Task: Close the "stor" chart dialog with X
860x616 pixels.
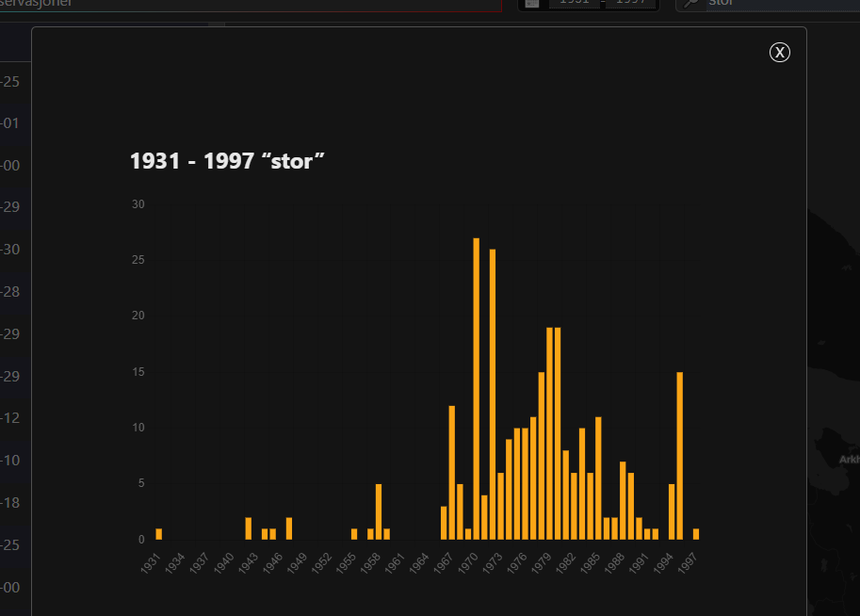Action: click(x=779, y=53)
